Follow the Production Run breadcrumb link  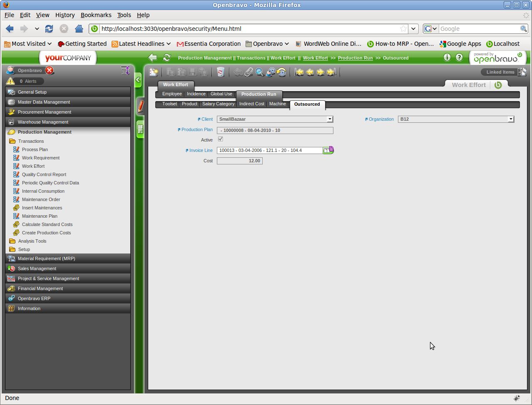click(x=355, y=58)
